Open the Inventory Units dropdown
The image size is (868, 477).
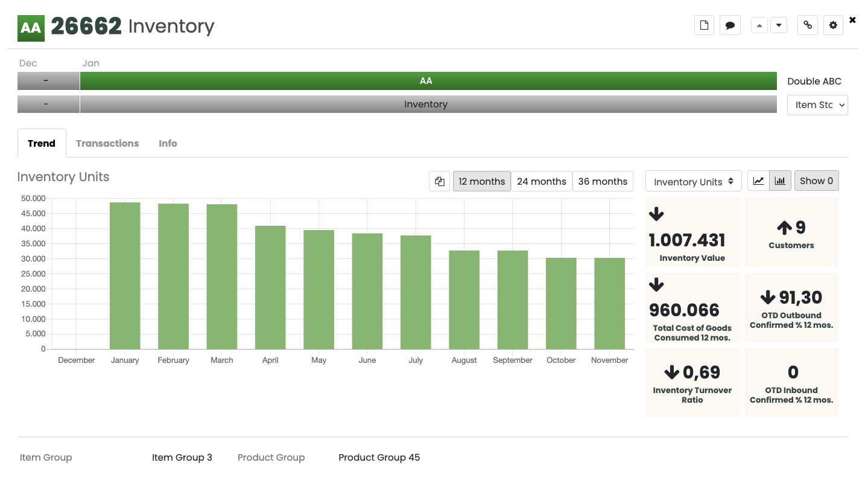point(693,181)
